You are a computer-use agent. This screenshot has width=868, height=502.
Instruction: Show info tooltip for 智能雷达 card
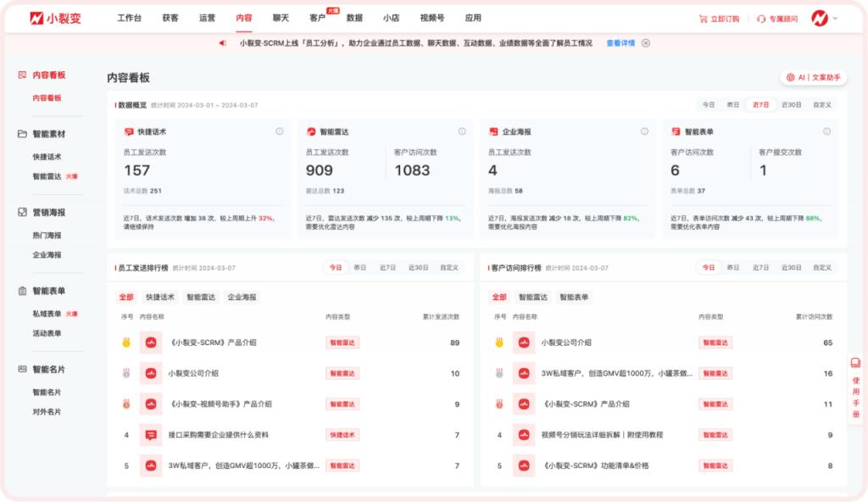coord(462,131)
